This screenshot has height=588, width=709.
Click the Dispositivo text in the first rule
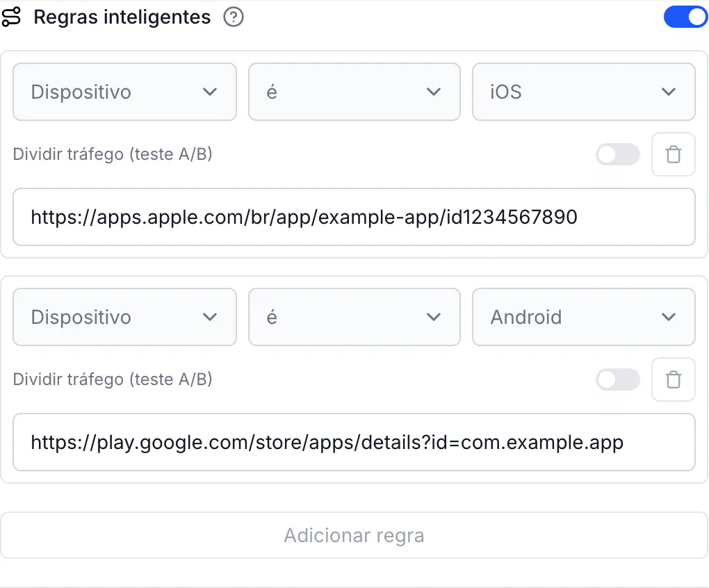[81, 92]
